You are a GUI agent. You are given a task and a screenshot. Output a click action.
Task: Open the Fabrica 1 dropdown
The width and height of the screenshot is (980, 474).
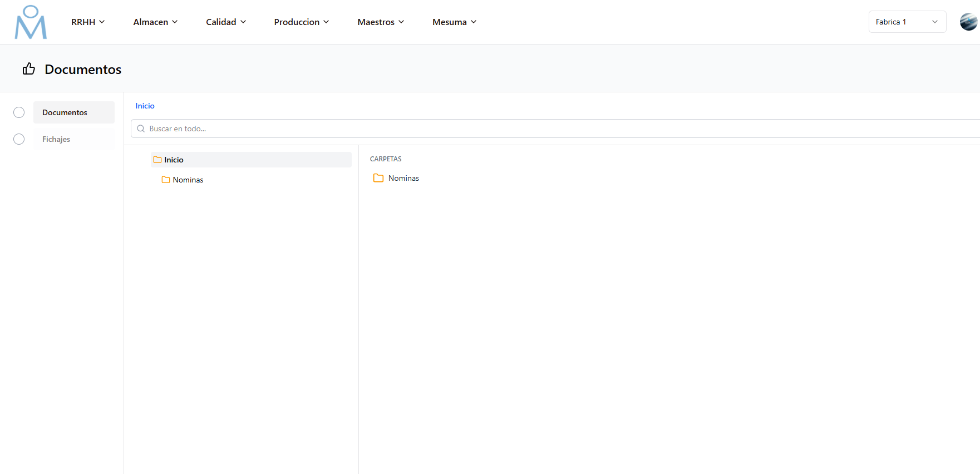point(907,22)
